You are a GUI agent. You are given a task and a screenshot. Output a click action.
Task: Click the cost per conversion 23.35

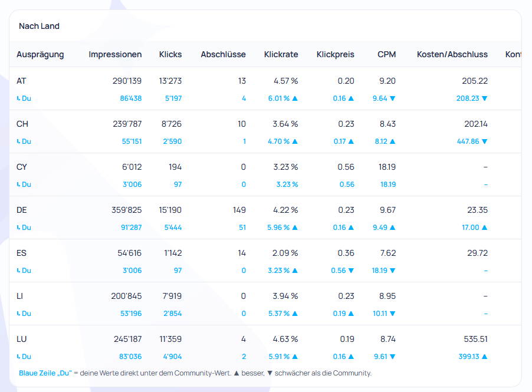477,210
